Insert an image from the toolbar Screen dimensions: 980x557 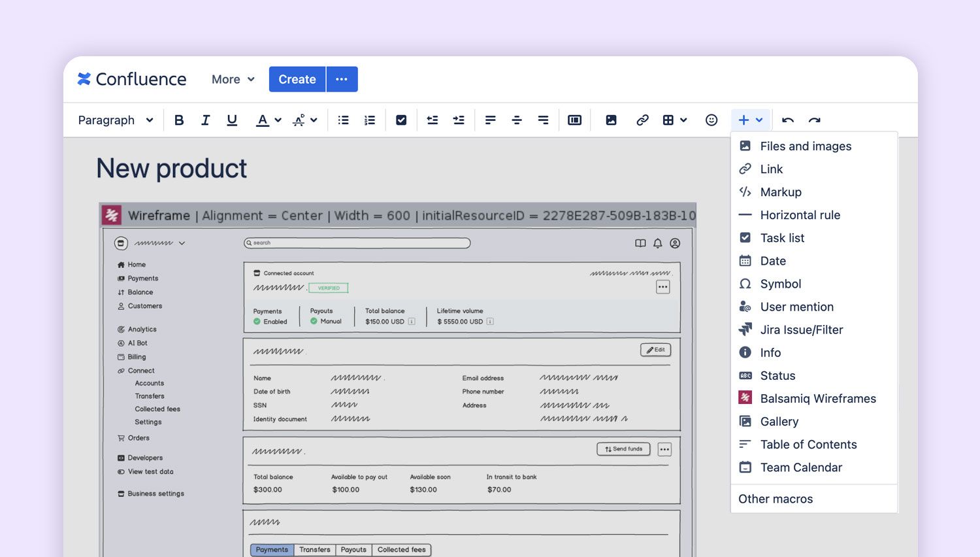[x=611, y=120]
